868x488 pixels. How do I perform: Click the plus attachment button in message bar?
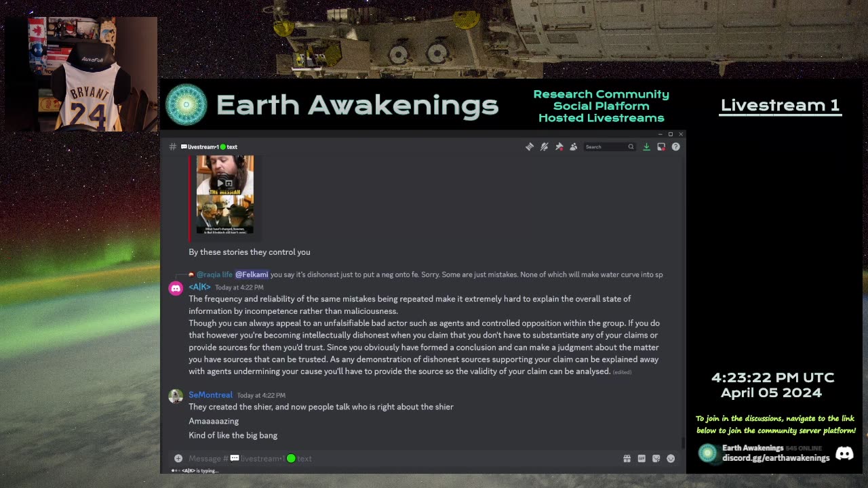click(x=178, y=458)
